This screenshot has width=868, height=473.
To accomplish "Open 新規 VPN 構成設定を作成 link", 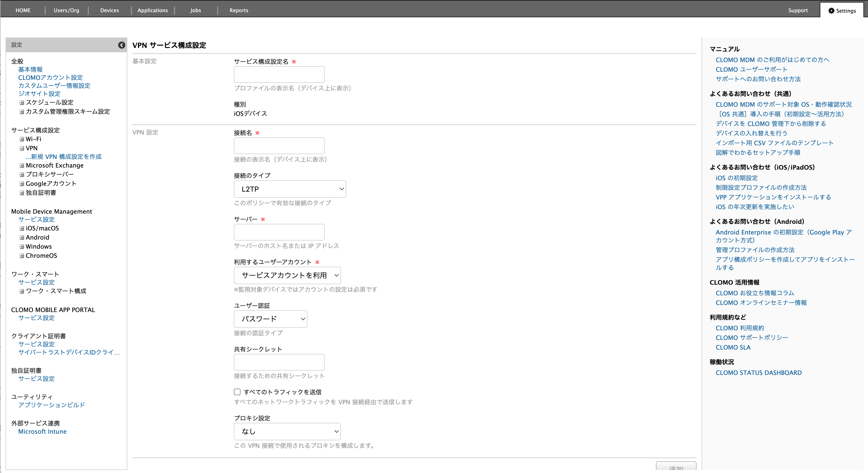I will pyautogui.click(x=63, y=157).
